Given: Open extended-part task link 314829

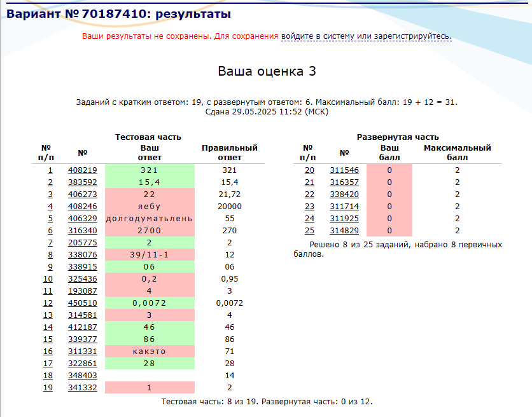Looking at the screenshot, I should (x=344, y=231).
